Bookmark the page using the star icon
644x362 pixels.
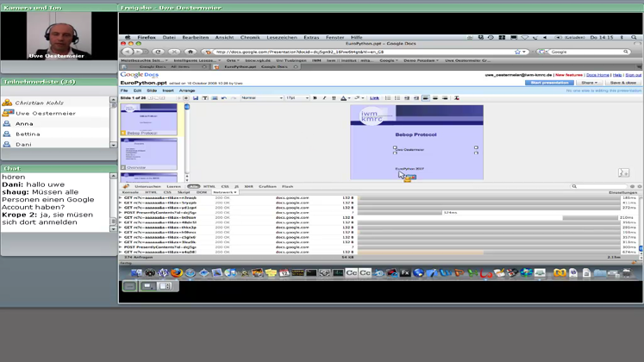(517, 52)
